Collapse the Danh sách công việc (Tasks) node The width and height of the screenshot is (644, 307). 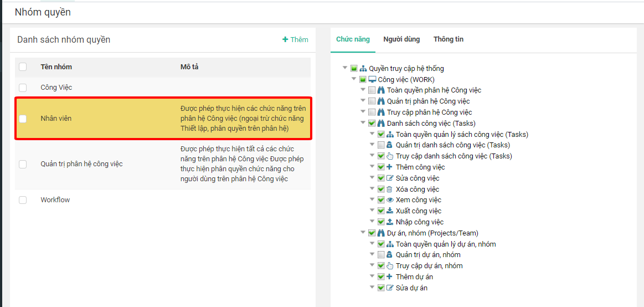363,123
